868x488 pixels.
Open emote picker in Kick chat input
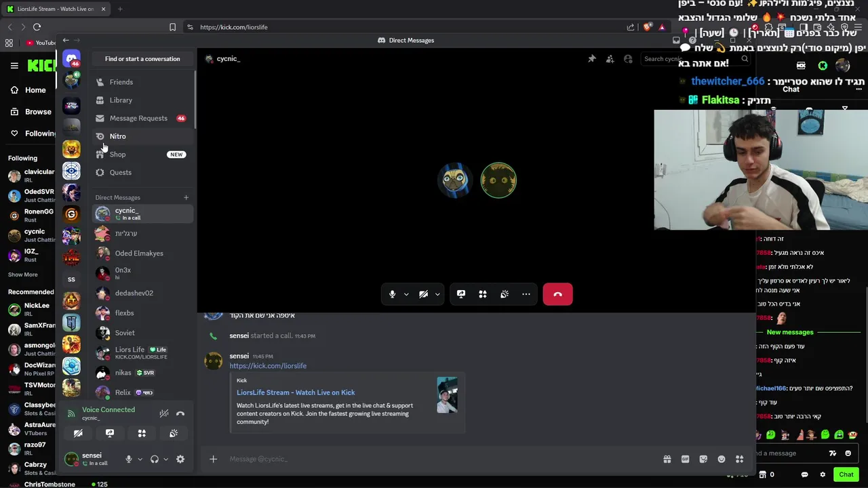click(x=848, y=453)
